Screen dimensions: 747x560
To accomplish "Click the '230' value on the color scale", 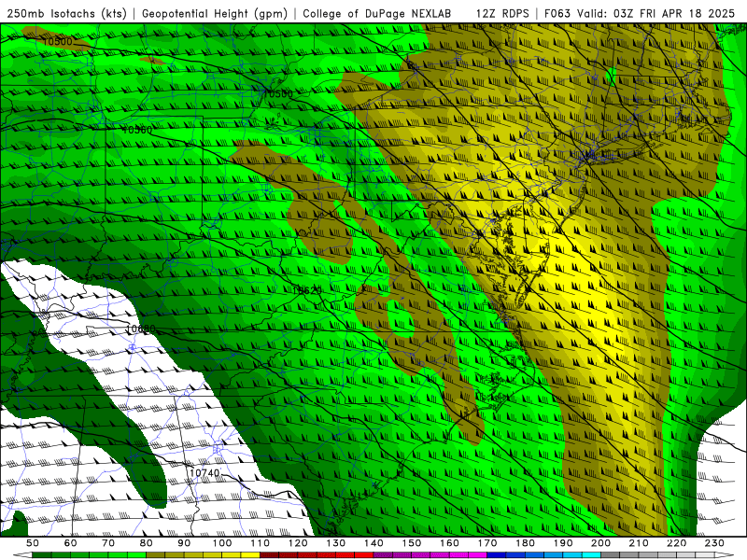I will [x=714, y=543].
